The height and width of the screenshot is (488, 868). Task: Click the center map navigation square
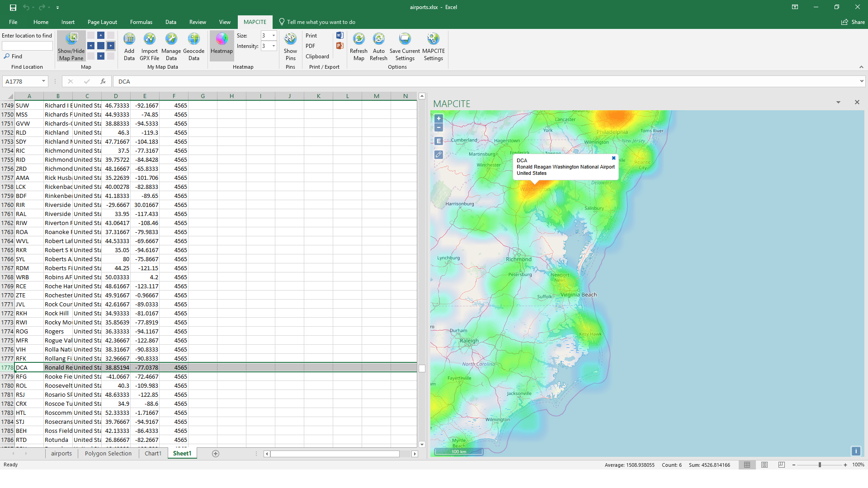[101, 46]
